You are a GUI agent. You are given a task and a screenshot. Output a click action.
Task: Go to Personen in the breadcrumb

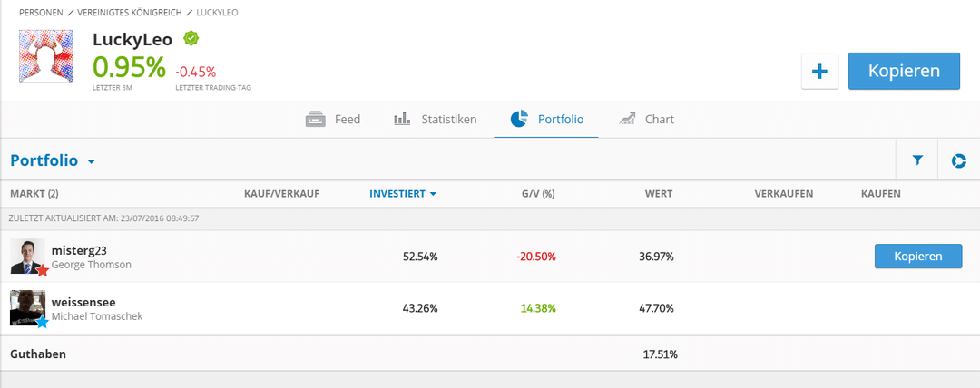point(42,14)
